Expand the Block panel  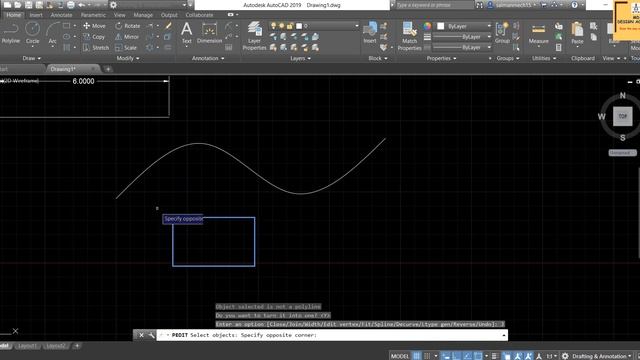(x=378, y=58)
